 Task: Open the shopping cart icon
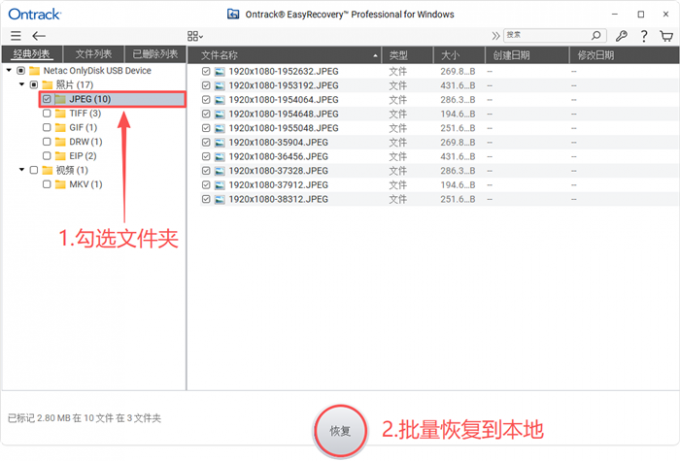tap(666, 36)
